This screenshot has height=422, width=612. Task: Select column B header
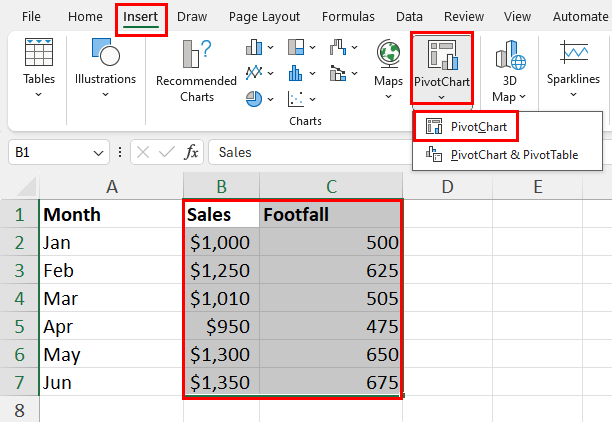(x=221, y=186)
